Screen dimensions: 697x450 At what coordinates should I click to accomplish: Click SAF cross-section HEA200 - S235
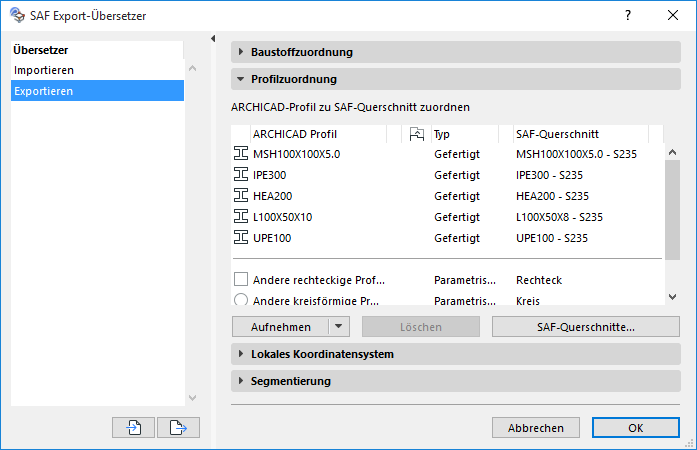click(552, 196)
